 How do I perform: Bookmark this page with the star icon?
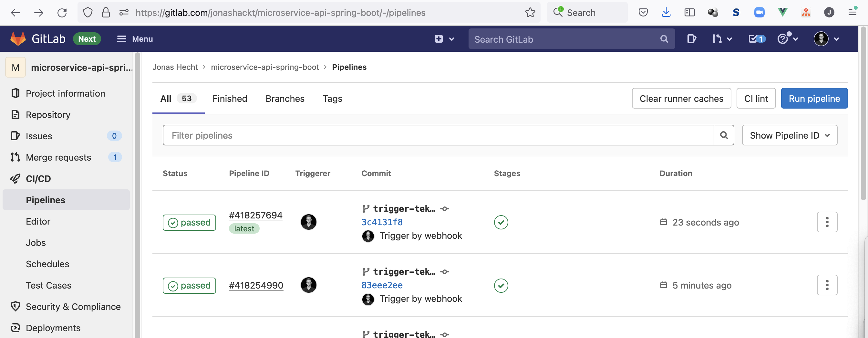(x=530, y=13)
